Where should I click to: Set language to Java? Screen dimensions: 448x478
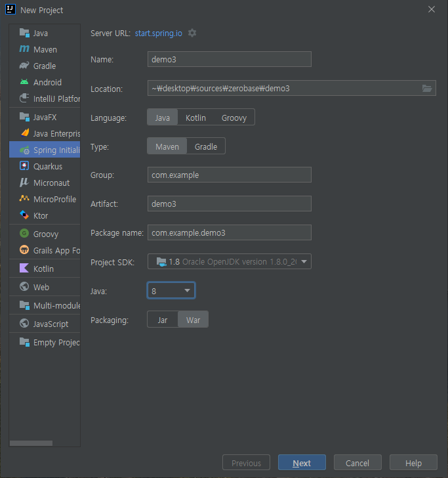coord(162,118)
